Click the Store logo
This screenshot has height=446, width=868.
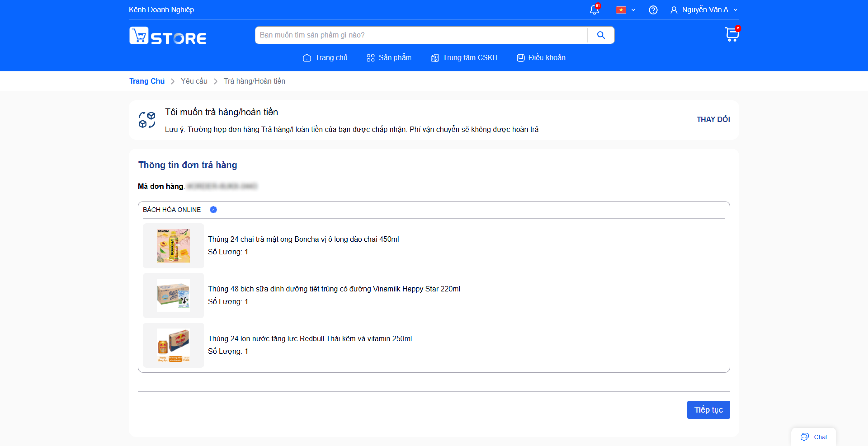pyautogui.click(x=168, y=36)
